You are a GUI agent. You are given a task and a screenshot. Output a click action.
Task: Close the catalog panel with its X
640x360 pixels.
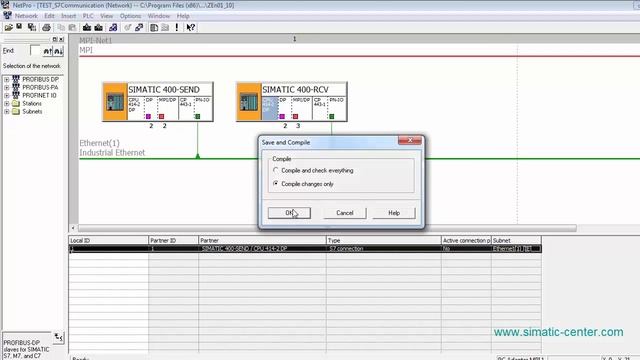(x=61, y=39)
